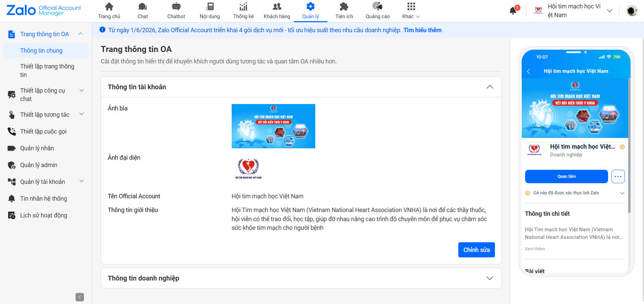Viewport: 644px width, 304px height.
Task: Click the 'Thông tin giới thiệu' field label
Action: tap(133, 210)
